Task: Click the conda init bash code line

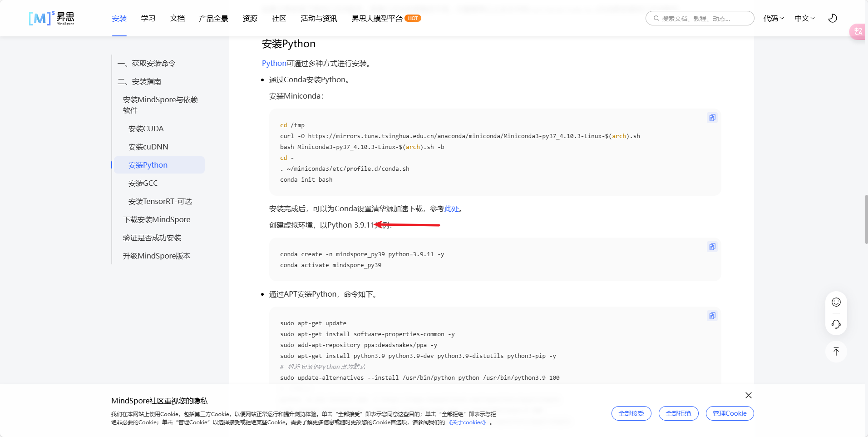Action: pos(306,180)
